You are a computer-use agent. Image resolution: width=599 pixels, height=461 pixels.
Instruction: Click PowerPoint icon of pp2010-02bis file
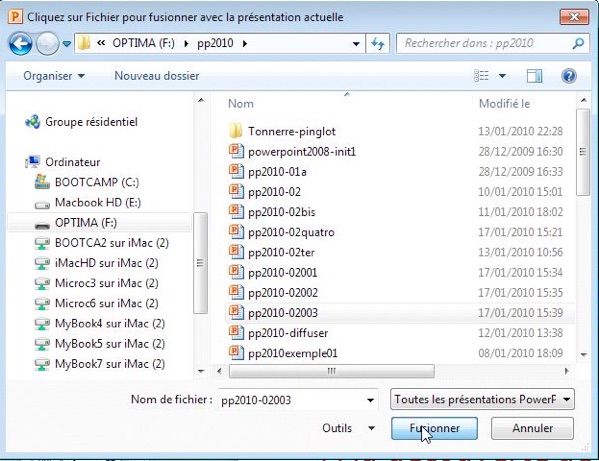(x=236, y=211)
